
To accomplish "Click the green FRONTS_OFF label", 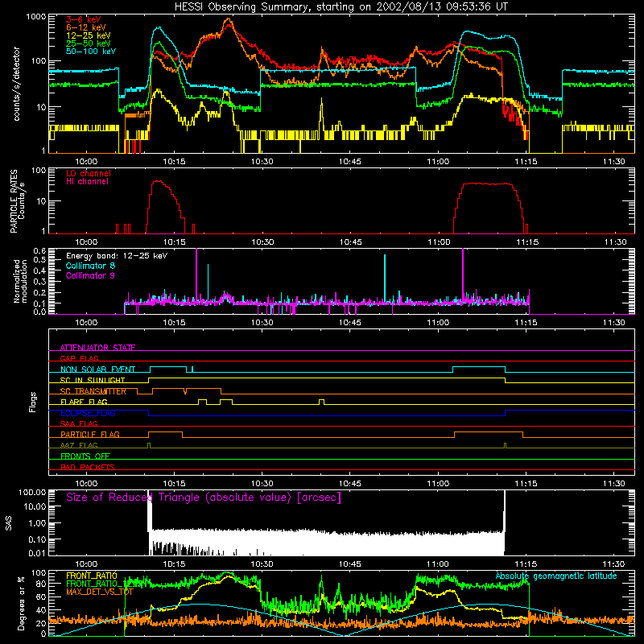I will pos(85,456).
